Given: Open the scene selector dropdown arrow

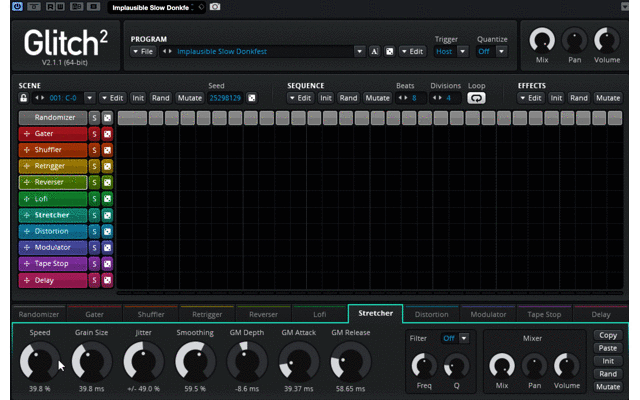Looking at the screenshot, I should tap(89, 98).
